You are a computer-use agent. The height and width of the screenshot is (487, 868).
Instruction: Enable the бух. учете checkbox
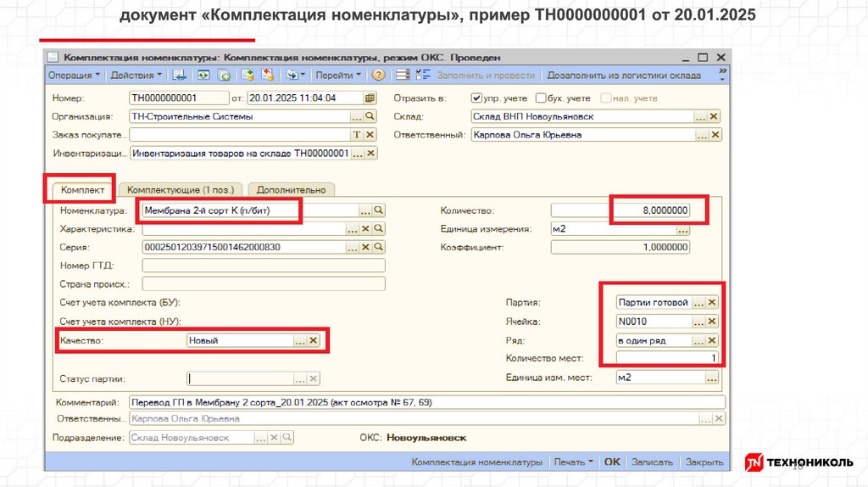[541, 98]
